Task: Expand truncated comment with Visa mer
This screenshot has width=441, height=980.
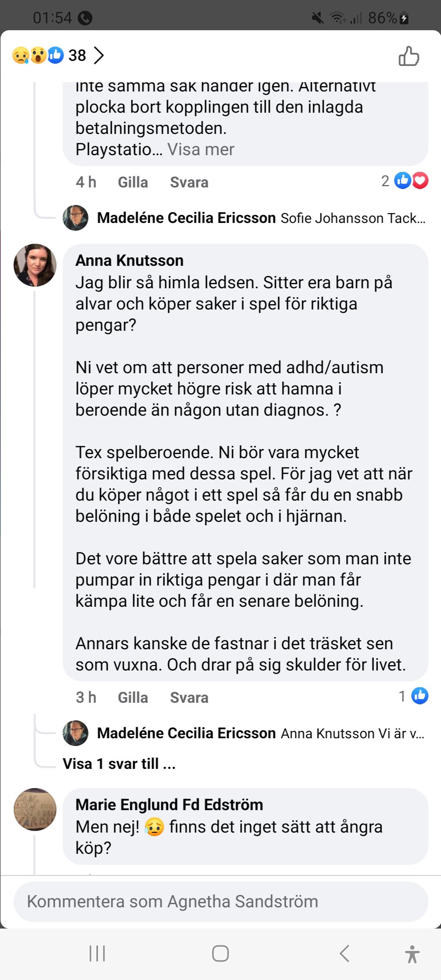Action: pos(200,149)
